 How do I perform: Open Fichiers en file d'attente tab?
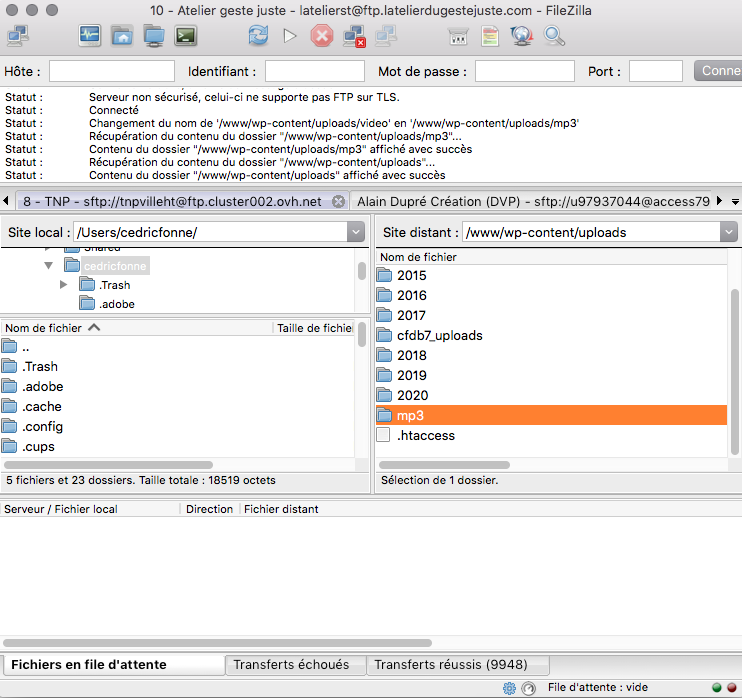113,664
